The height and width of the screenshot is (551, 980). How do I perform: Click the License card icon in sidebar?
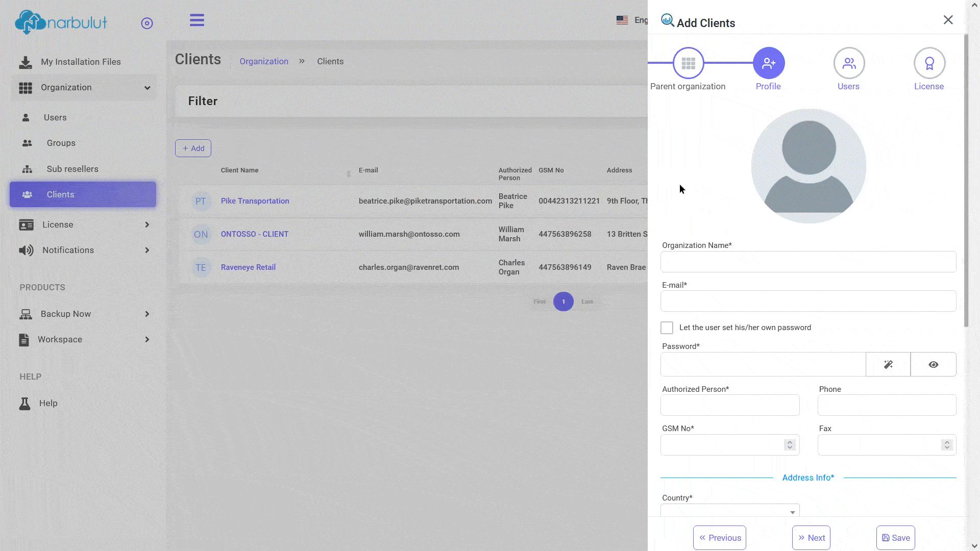tap(26, 225)
